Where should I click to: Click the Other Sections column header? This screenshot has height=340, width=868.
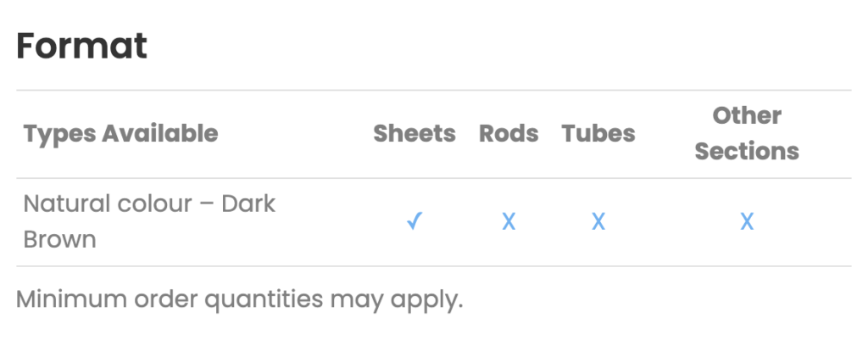coord(747,133)
